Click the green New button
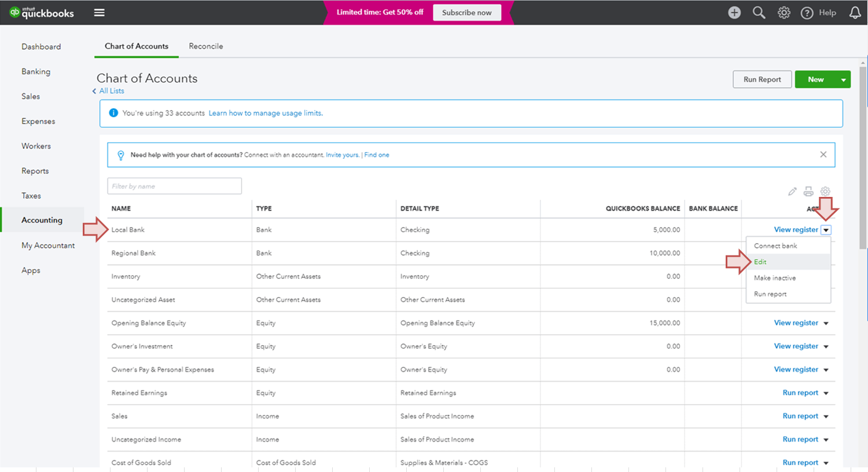Image resolution: width=868 pixels, height=472 pixels. [816, 79]
